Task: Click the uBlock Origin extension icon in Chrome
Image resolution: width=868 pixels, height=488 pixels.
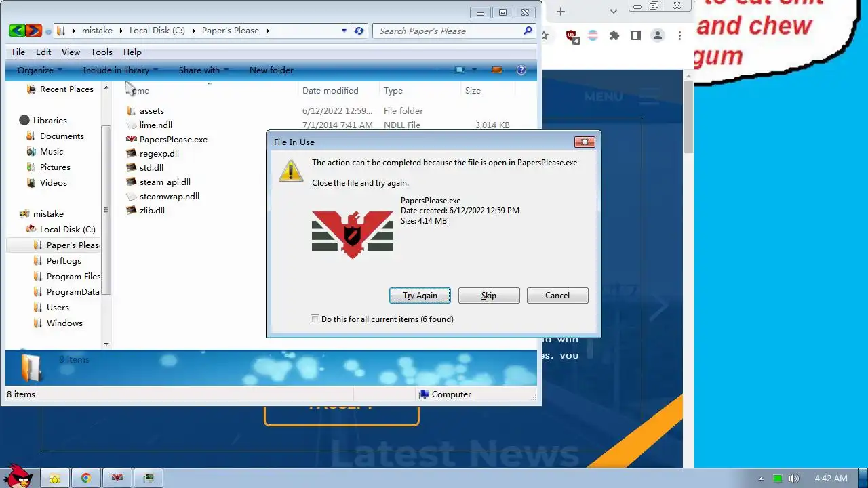Action: pos(572,36)
